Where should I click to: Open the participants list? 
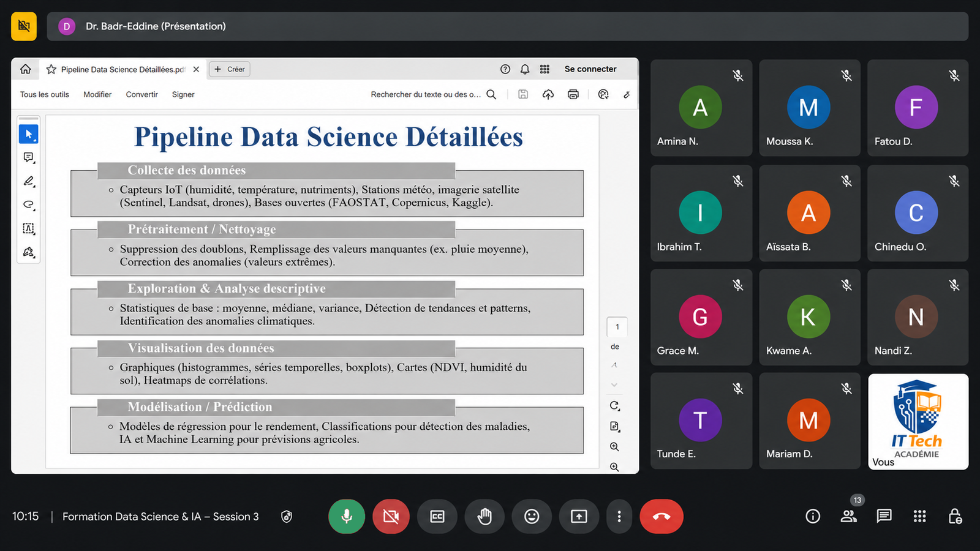[x=848, y=517]
